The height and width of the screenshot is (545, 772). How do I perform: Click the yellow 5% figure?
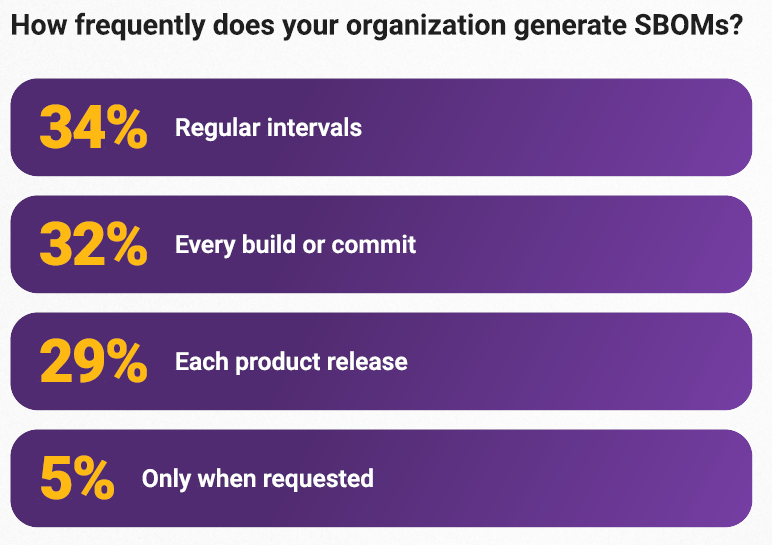coord(76,478)
